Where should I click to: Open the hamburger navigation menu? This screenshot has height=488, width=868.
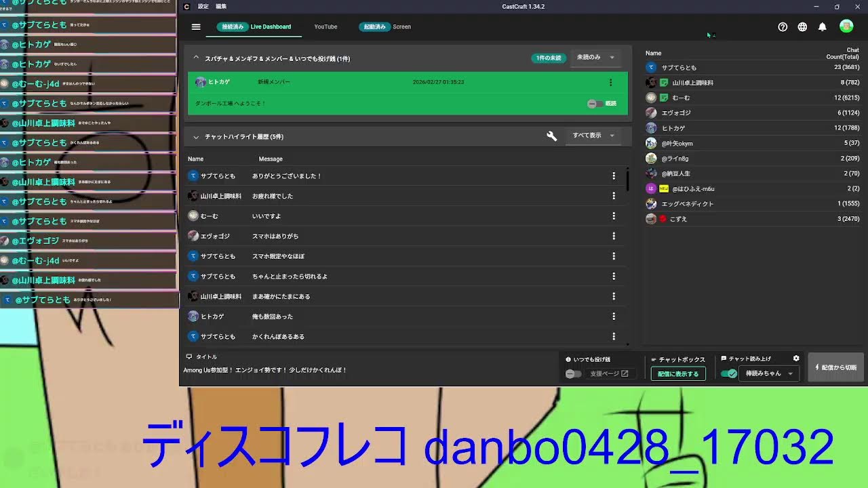pos(196,27)
